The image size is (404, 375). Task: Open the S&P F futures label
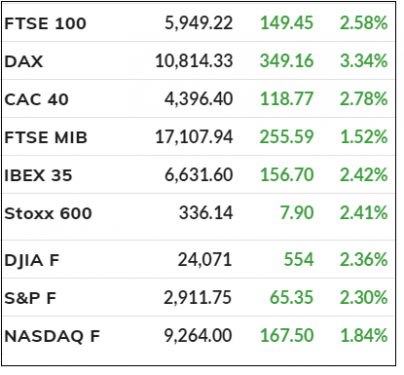pos(30,298)
